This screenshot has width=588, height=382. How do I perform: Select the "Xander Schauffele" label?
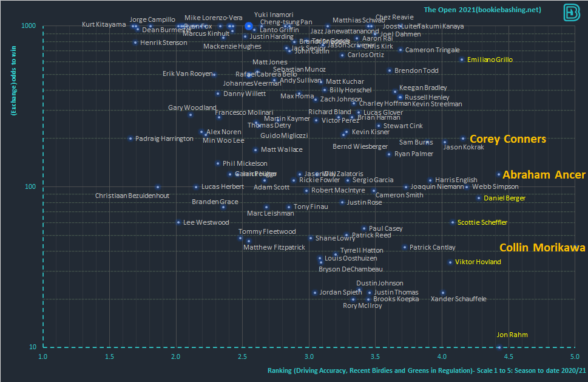(458, 299)
